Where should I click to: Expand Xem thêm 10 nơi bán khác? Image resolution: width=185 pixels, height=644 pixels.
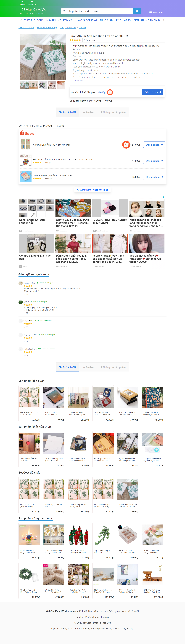click(x=92, y=190)
